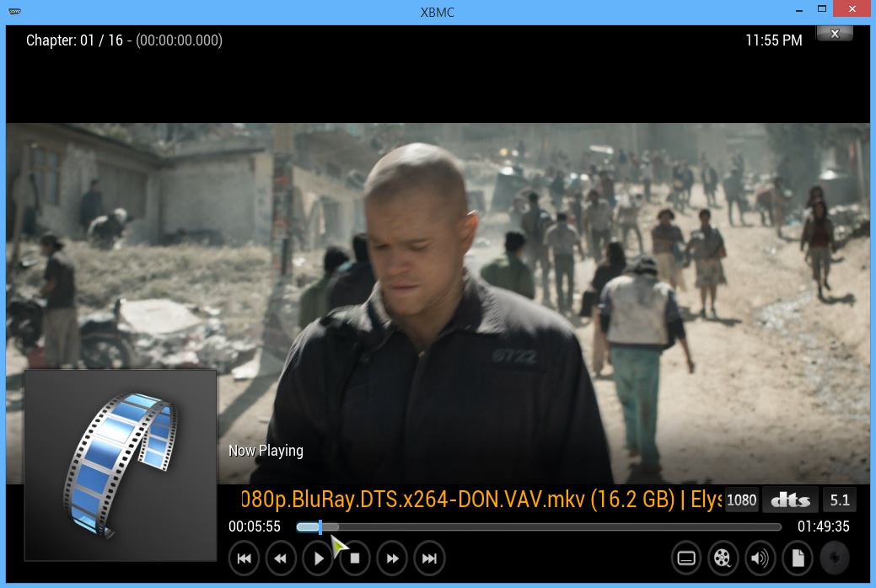Click the elapsed time 00:05:55

(254, 527)
